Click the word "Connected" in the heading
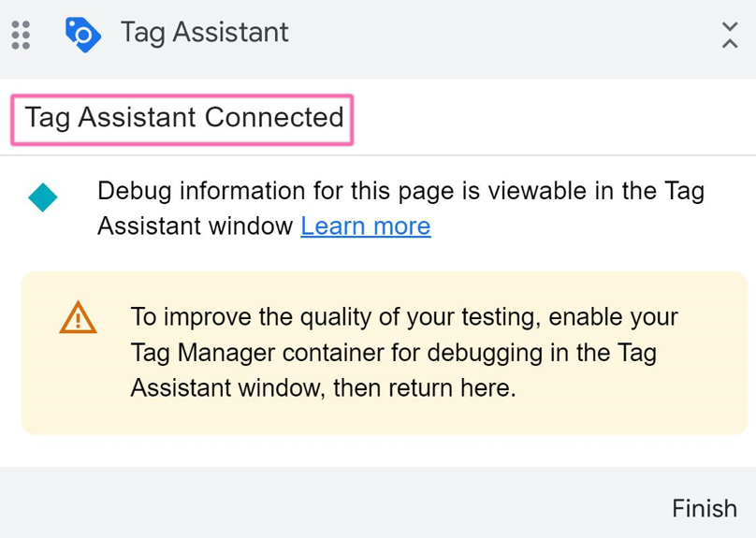756x538 pixels. coord(274,118)
